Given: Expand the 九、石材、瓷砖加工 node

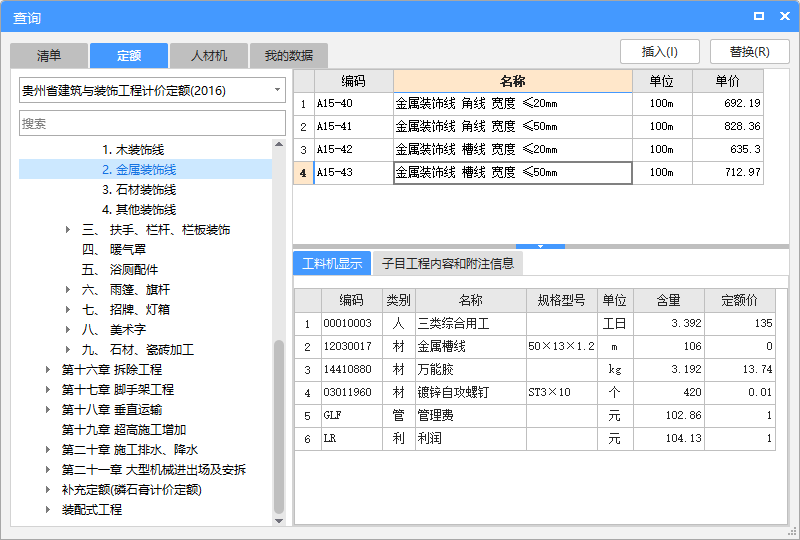Looking at the screenshot, I should (68, 350).
